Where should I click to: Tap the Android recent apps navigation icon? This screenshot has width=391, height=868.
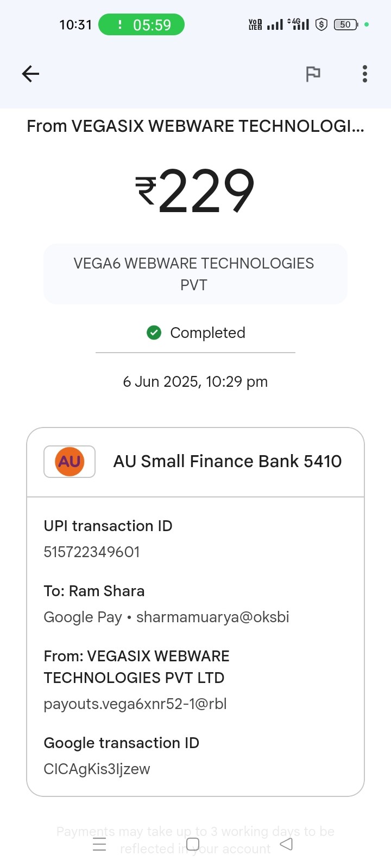(x=99, y=845)
